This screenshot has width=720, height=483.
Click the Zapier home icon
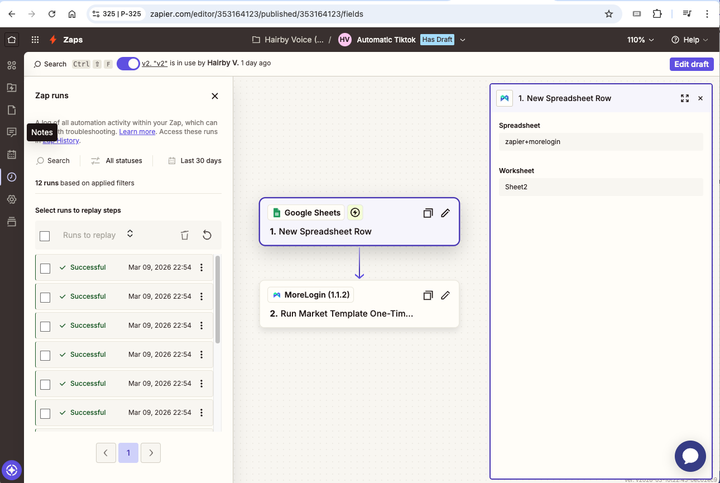pos(11,39)
